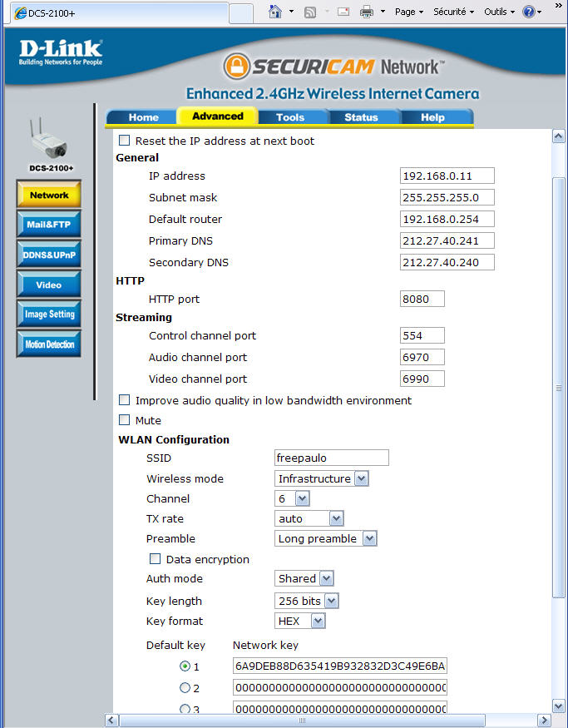Click the Audio channel port field
This screenshot has height=728, width=568.
(422, 357)
